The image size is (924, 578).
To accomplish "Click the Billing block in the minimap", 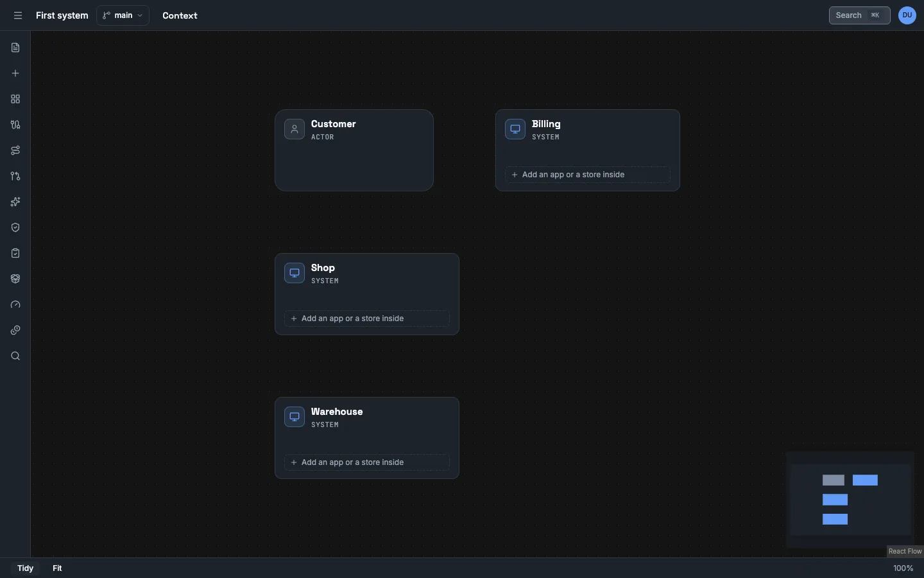I will coord(866,480).
